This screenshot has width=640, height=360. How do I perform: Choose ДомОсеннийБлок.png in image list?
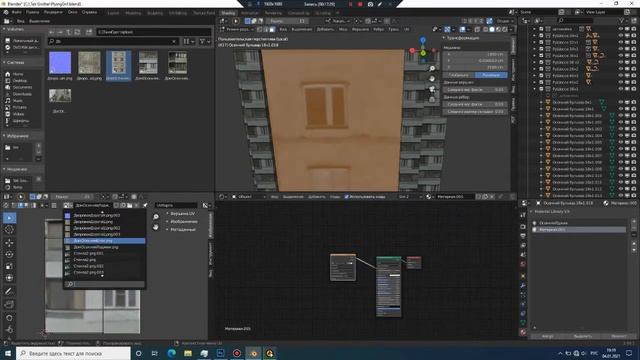pyautogui.click(x=104, y=241)
